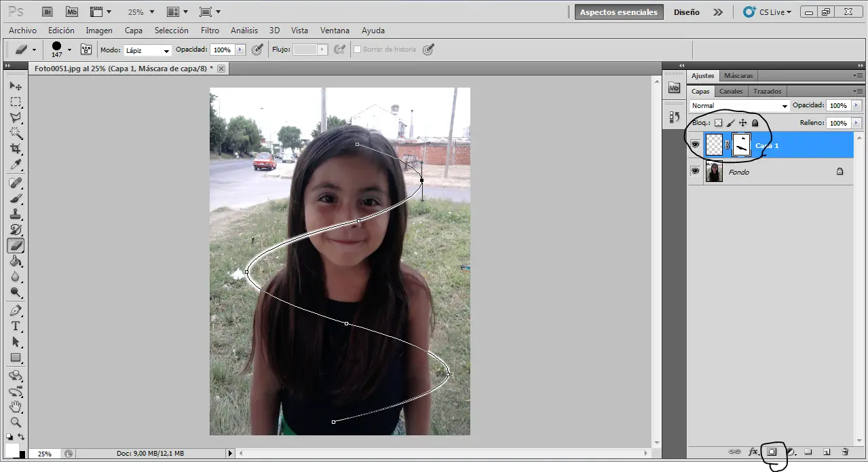Image resolution: width=868 pixels, height=472 pixels.
Task: Select the Rectangular Marquee tool
Action: click(x=16, y=102)
